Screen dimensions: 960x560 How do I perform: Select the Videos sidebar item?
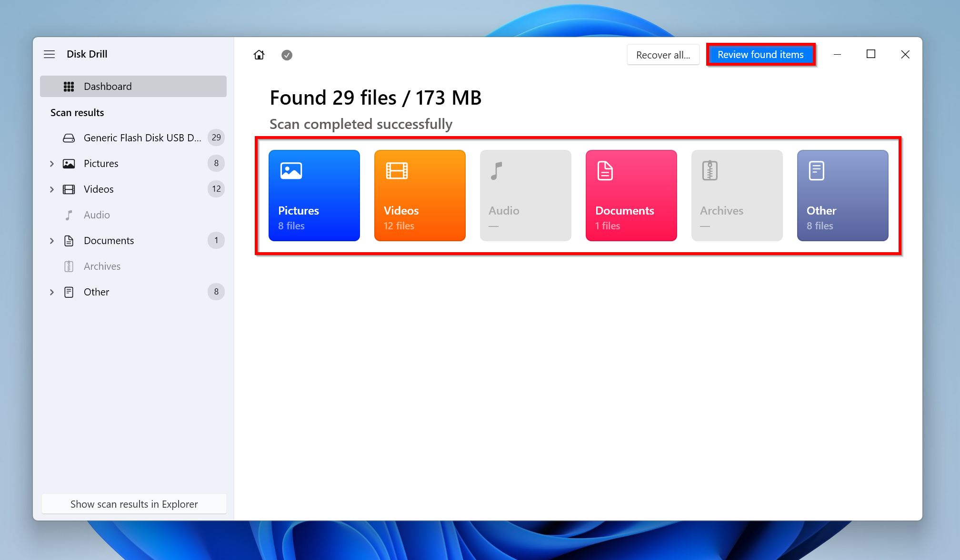point(98,189)
